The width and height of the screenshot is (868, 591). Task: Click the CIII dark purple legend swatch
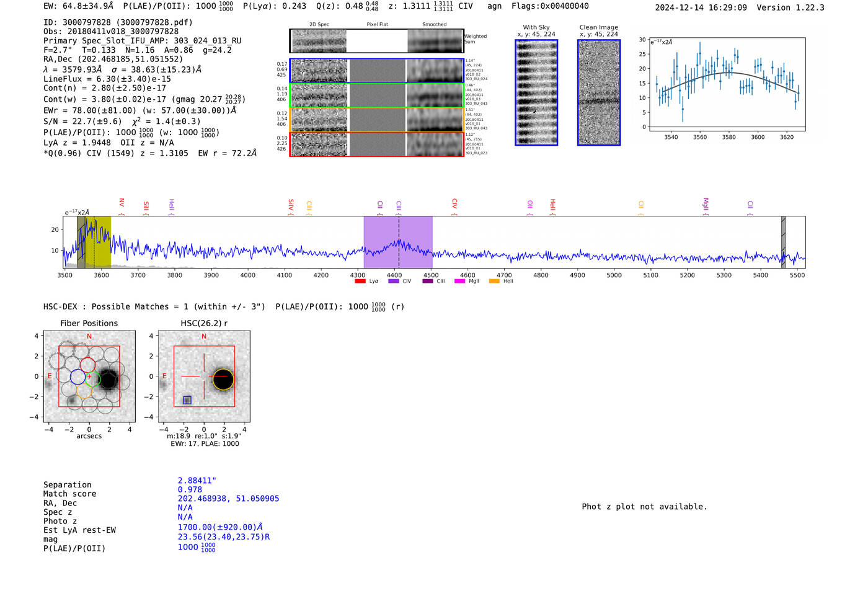(427, 282)
